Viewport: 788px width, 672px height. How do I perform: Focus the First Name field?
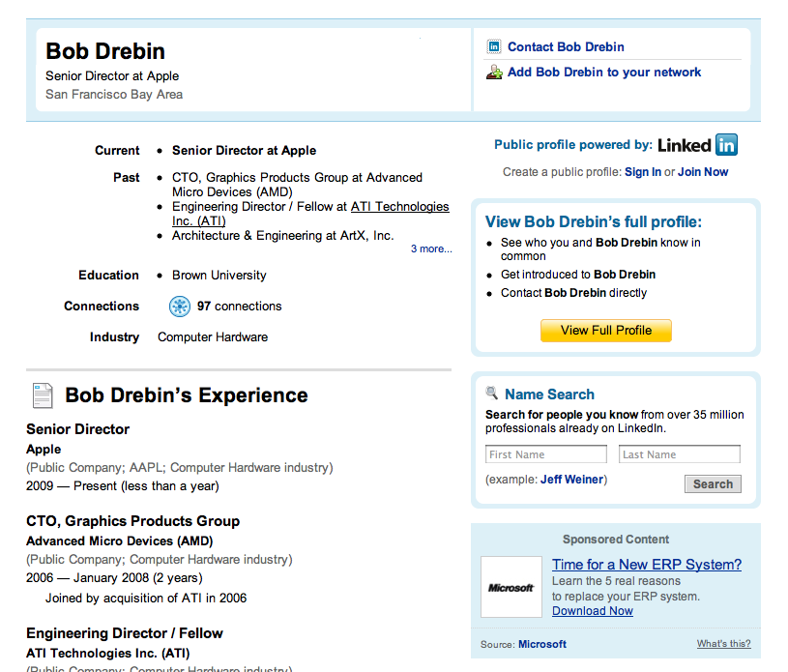coord(545,454)
